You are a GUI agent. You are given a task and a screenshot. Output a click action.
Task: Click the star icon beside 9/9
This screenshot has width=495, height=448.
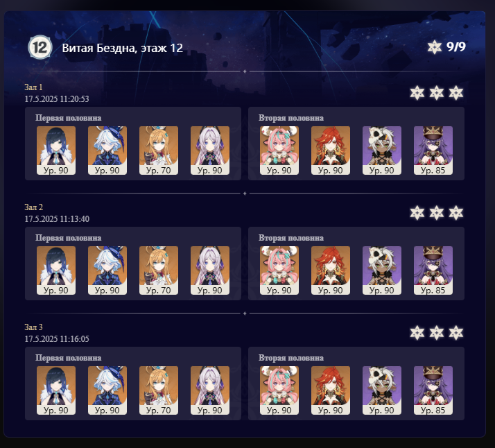(x=435, y=47)
